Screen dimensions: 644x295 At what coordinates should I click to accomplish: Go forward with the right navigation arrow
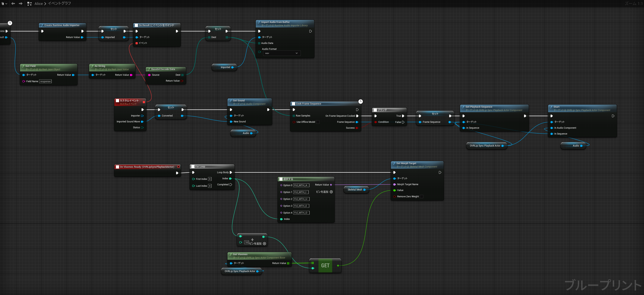pyautogui.click(x=21, y=4)
